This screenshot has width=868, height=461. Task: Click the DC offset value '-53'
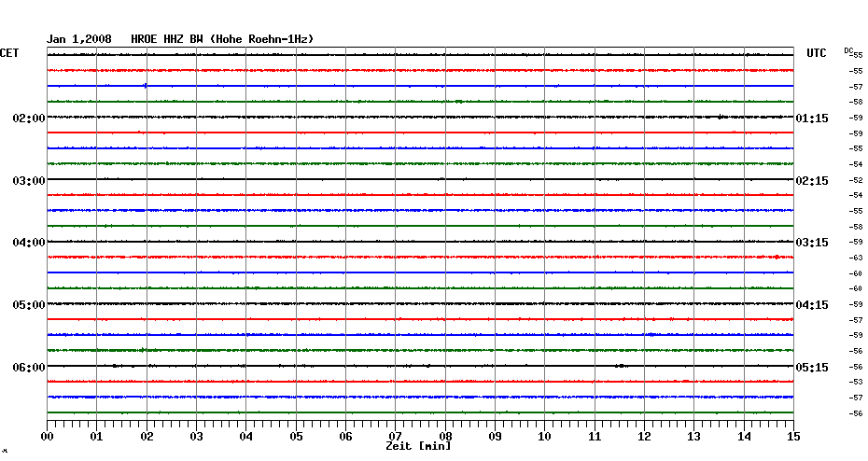coord(856,382)
